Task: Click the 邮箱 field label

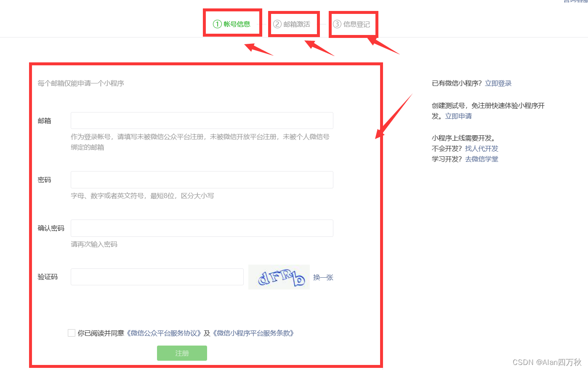Action: click(x=44, y=121)
